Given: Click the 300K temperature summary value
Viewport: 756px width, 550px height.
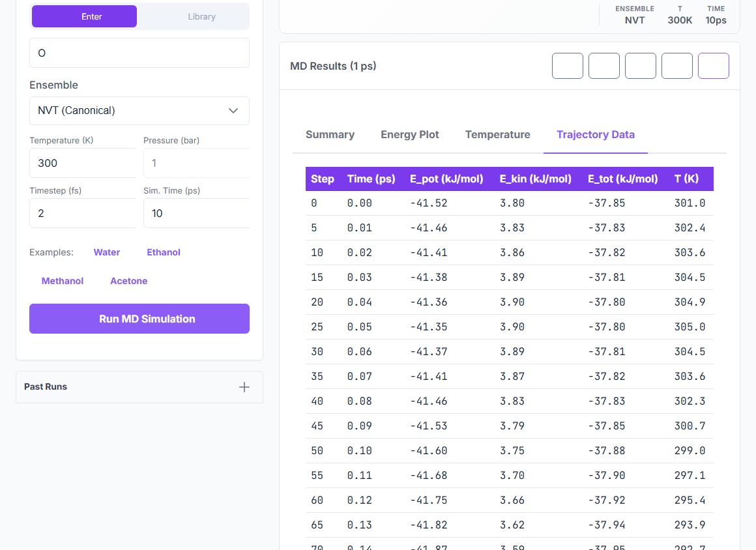Looking at the screenshot, I should [x=680, y=20].
